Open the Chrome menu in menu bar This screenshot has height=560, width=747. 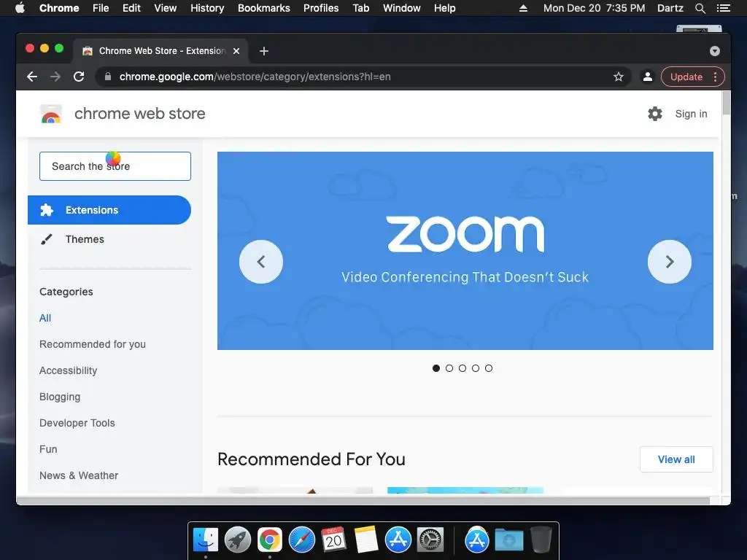[x=59, y=8]
